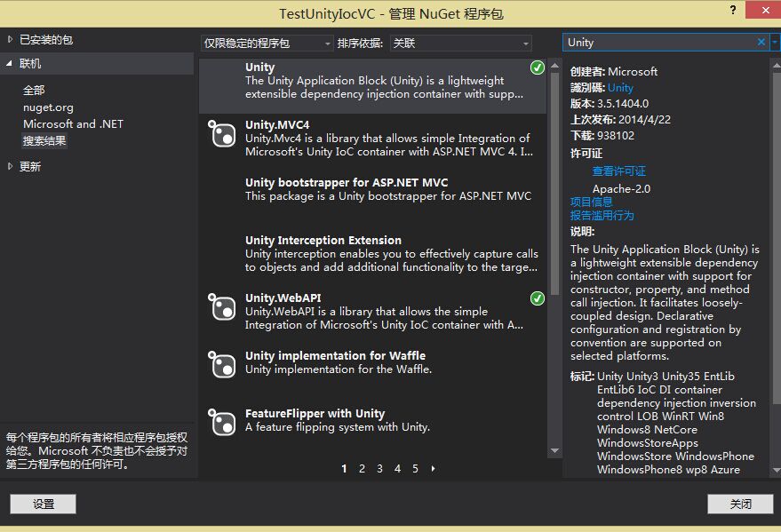
Task: Click the Apache-2.0 license text
Action: [621, 188]
